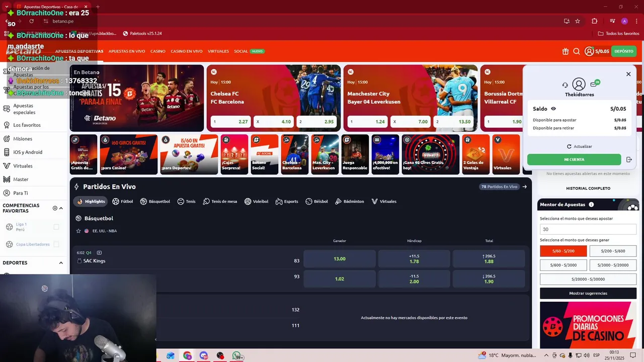Open MI CUENTA button
The height and width of the screenshot is (362, 644).
pyautogui.click(x=574, y=159)
